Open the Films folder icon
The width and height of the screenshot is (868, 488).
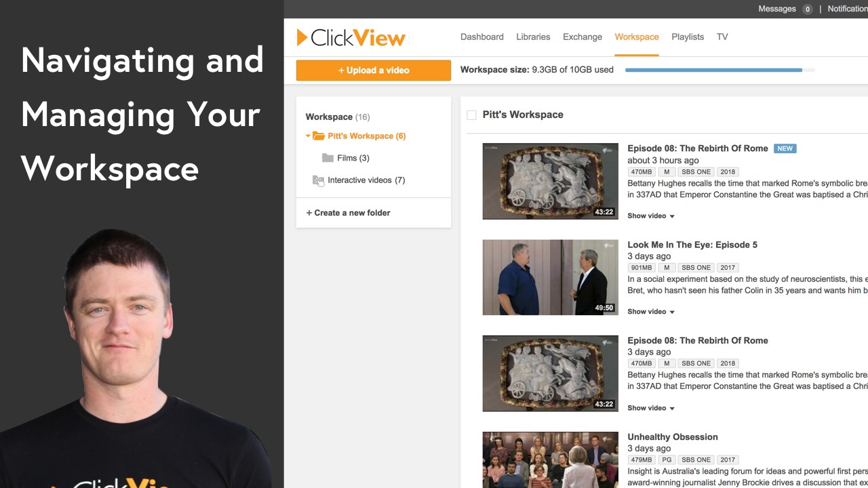click(x=328, y=158)
